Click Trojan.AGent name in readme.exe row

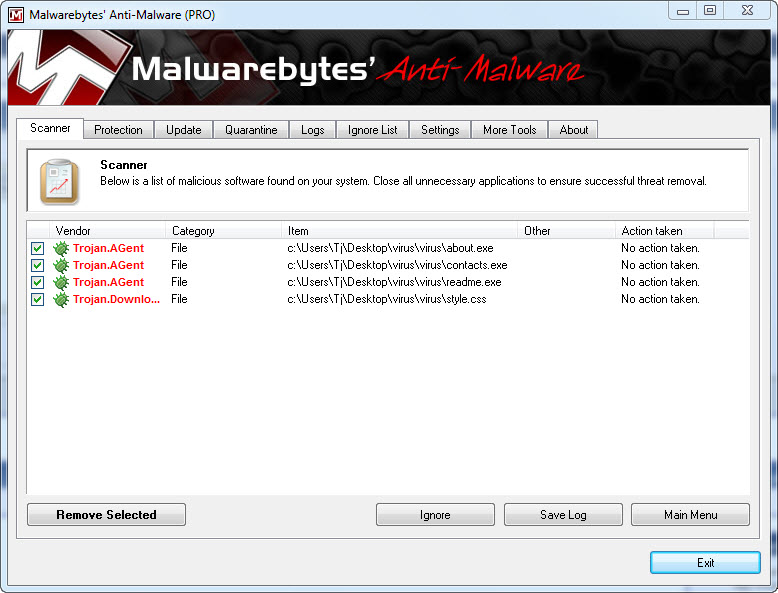[108, 282]
